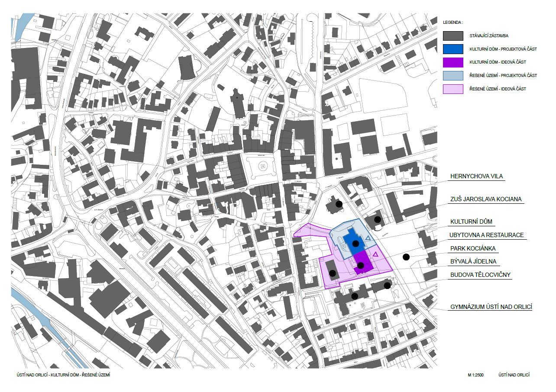Click the Budova tělocvičny dot marker
This screenshot has width=556, height=392.
click(x=387, y=285)
